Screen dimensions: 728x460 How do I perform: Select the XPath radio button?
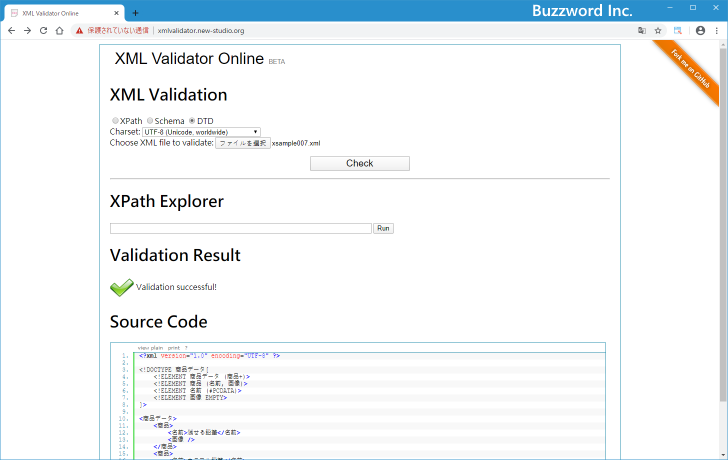pos(115,121)
